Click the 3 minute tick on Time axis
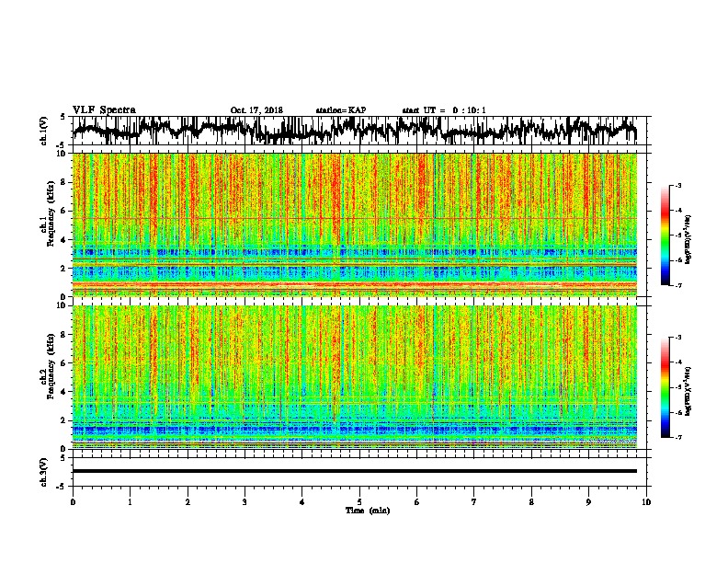Viewport: 728px width, 563px height. pyautogui.click(x=245, y=502)
